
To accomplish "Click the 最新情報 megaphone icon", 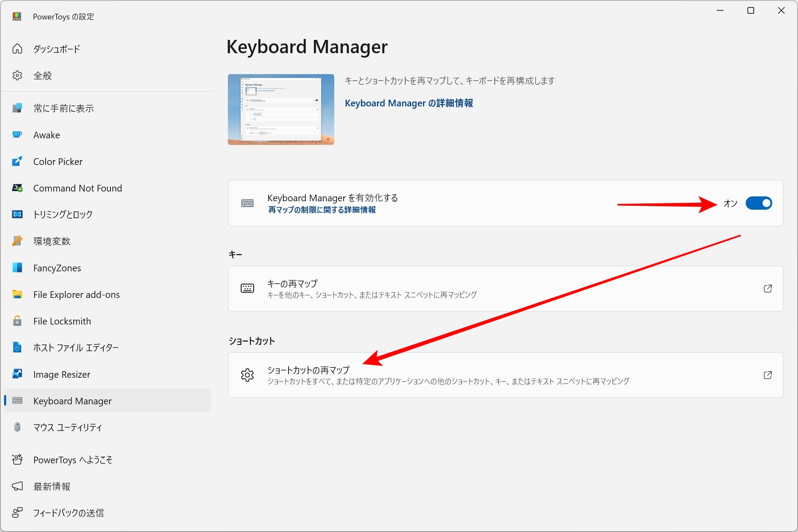I will (17, 486).
